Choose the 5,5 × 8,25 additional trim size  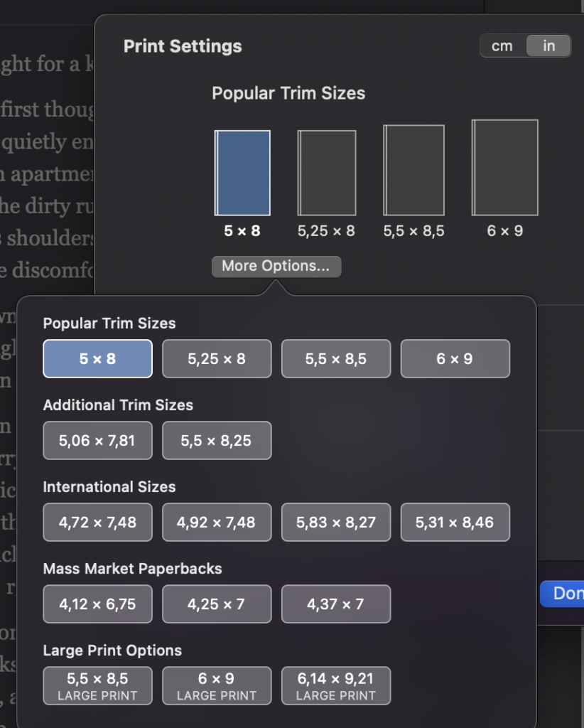(x=217, y=441)
